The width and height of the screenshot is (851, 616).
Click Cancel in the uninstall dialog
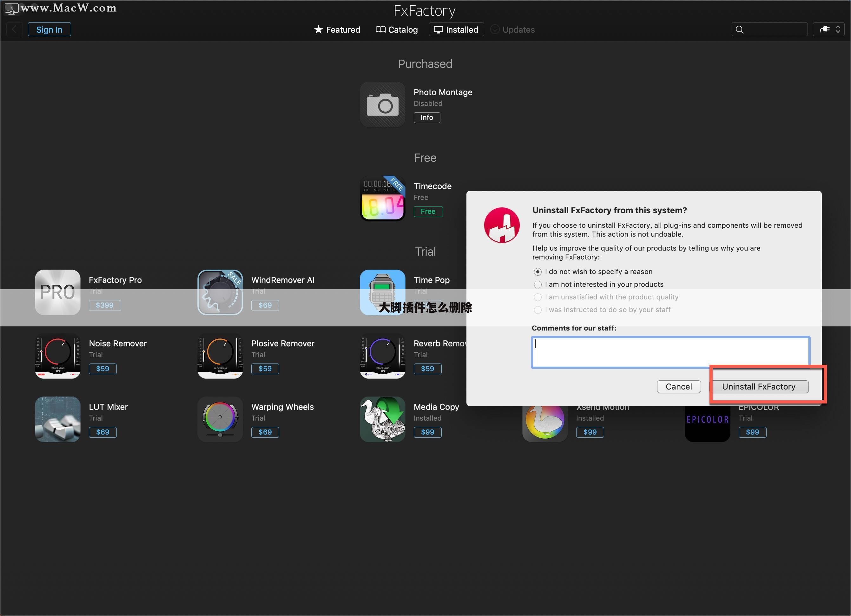click(679, 387)
